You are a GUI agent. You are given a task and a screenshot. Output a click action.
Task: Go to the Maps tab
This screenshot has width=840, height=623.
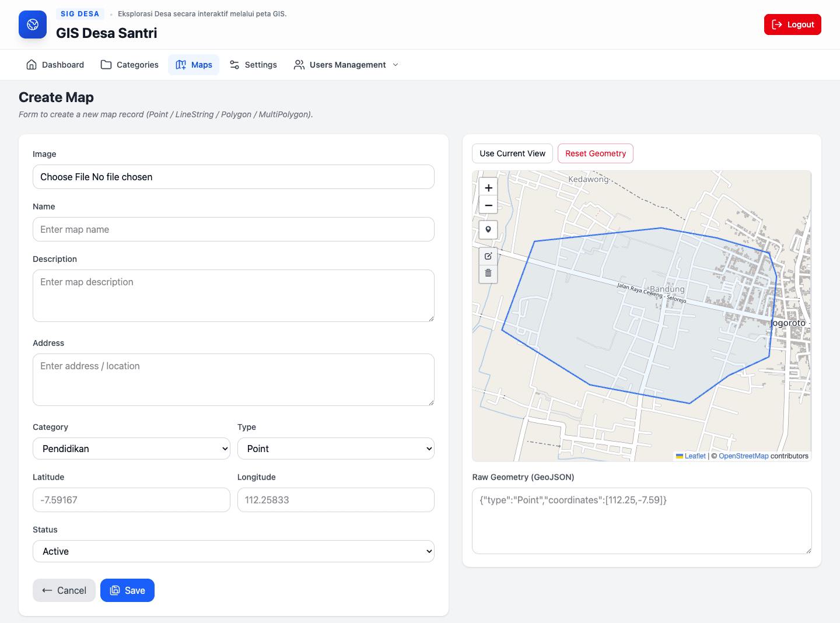194,65
